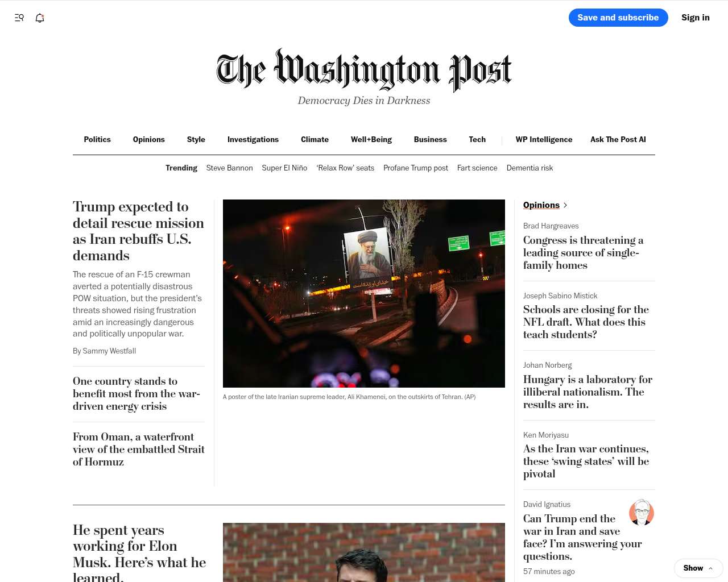Click Sign in
The height and width of the screenshot is (582, 728).
point(696,18)
